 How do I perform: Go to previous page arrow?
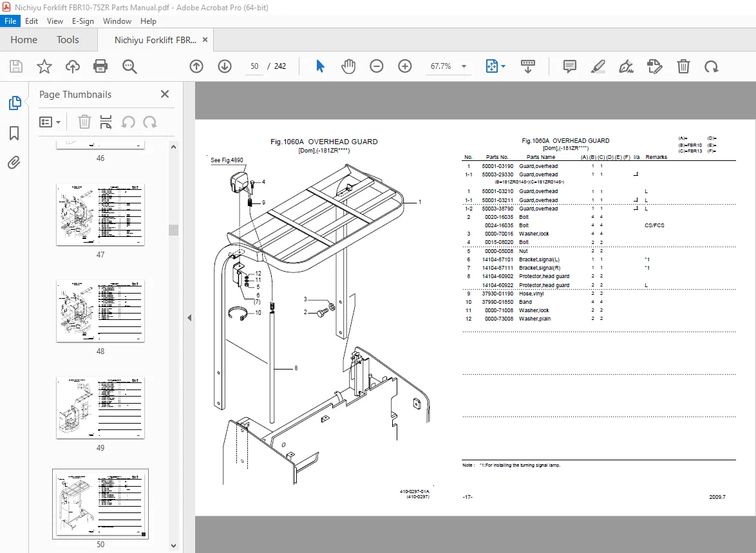(196, 66)
